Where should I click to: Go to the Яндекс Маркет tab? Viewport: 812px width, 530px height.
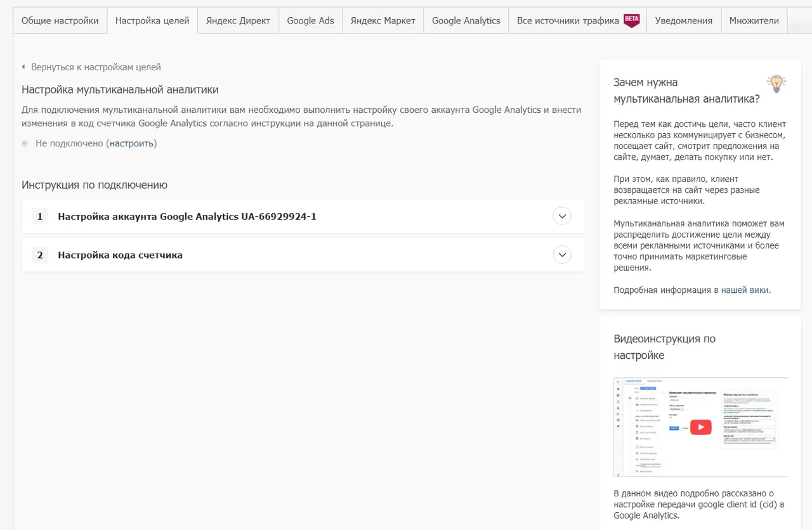pos(383,20)
